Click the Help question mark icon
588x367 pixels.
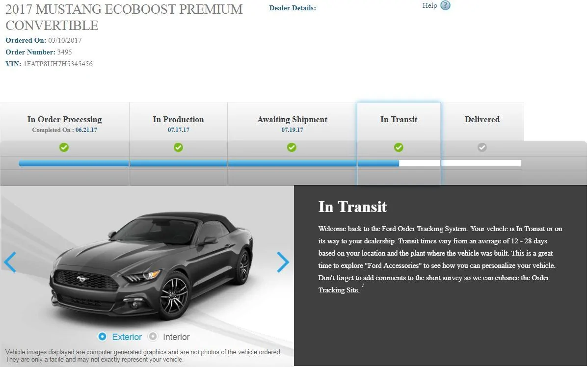445,5
